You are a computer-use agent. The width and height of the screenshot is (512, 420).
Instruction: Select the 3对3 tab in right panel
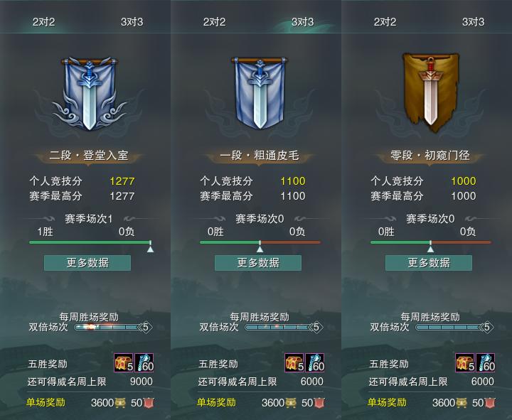click(473, 22)
